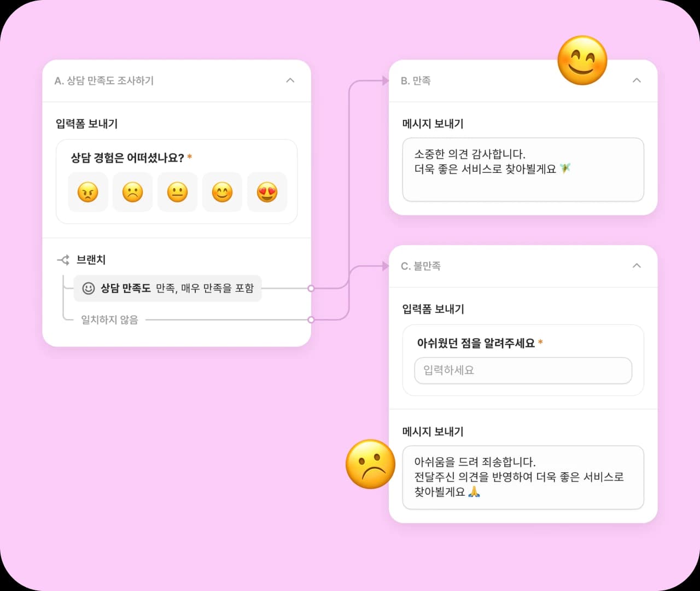Click the smiley icon in 상담 만족도 condition
Screen dimensions: 700x591
click(x=88, y=288)
